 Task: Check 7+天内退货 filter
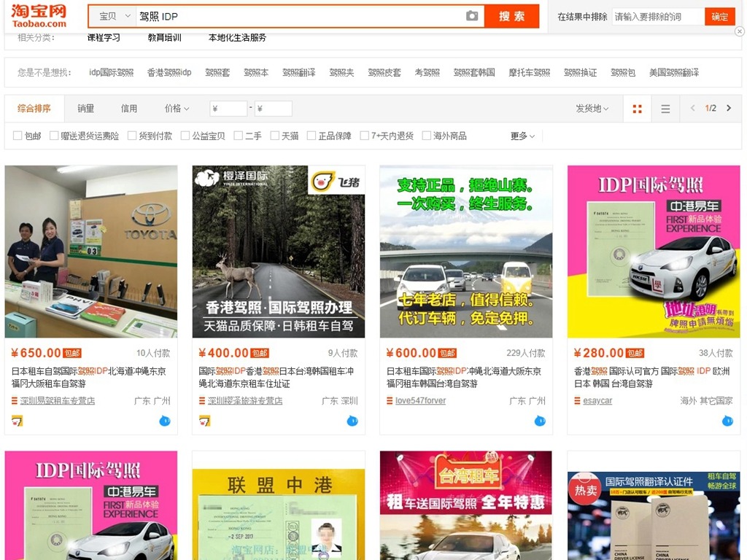(x=365, y=136)
